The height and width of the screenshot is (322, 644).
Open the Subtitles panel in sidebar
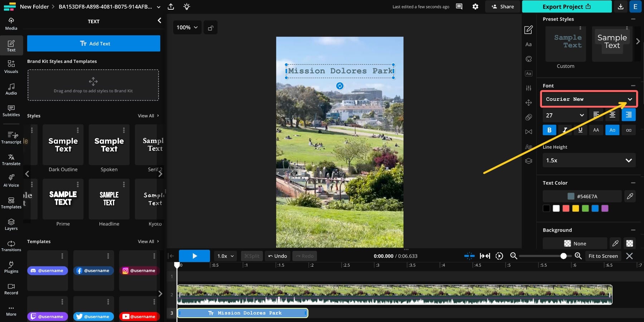11,111
